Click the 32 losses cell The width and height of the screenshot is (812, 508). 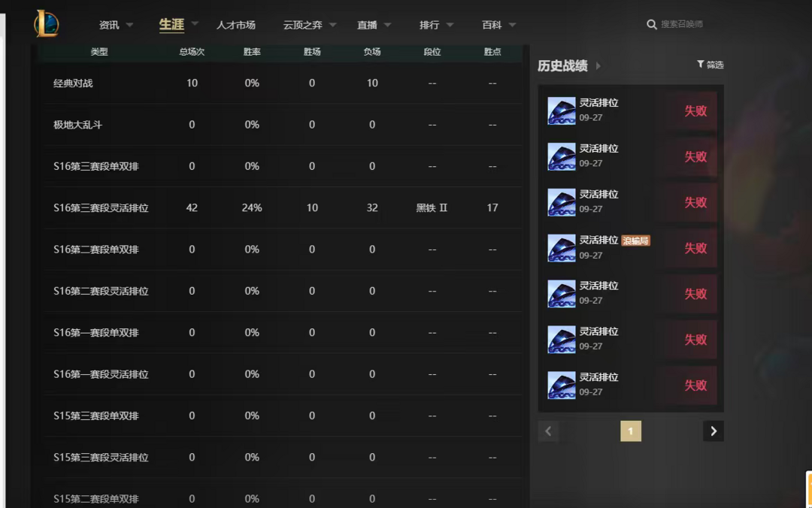(372, 207)
